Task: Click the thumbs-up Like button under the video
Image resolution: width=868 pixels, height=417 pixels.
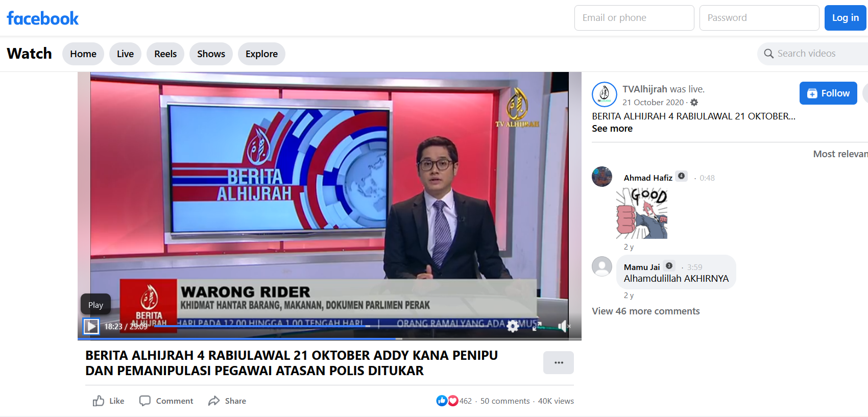Action: [108, 401]
